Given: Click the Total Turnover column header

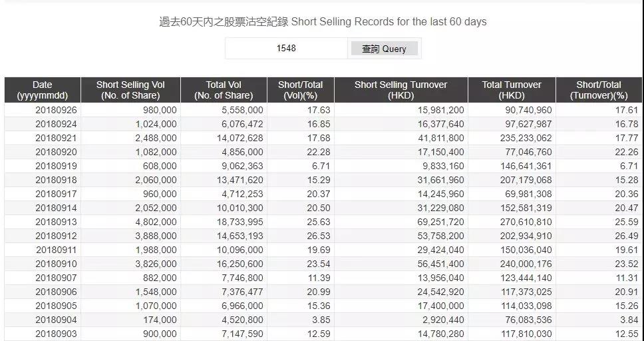Looking at the screenshot, I should click(512, 90).
